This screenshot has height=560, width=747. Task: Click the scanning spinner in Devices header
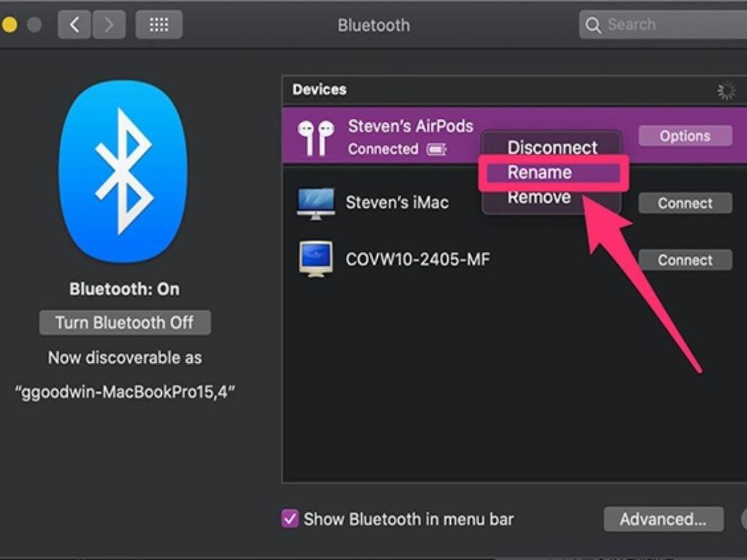click(x=727, y=89)
